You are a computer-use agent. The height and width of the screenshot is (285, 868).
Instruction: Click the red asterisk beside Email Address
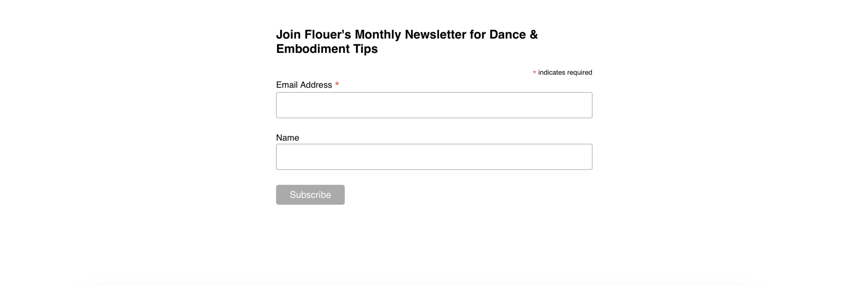tap(337, 84)
